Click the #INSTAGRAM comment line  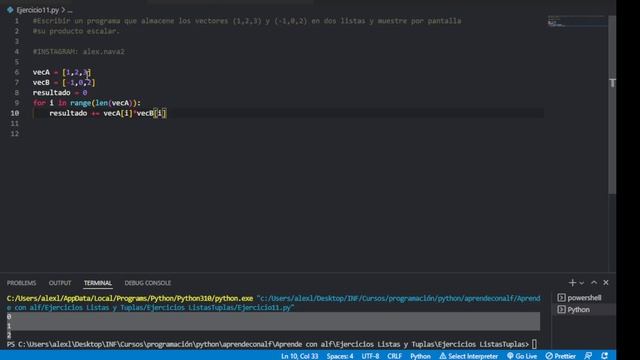[x=79, y=52]
